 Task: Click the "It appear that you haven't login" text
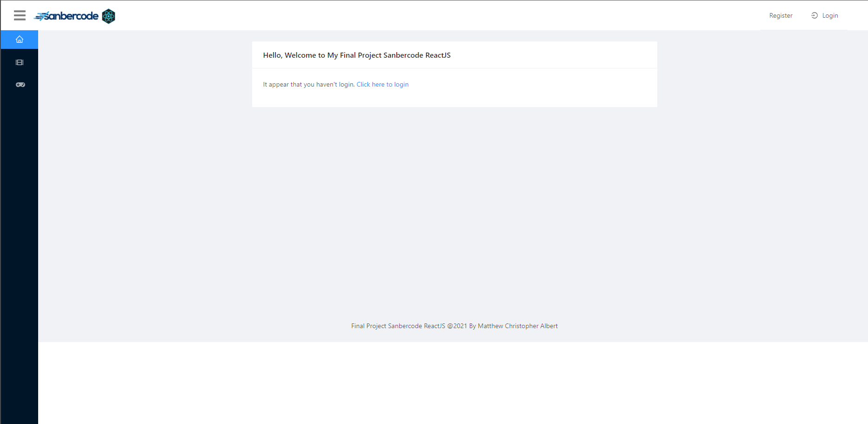coord(309,84)
